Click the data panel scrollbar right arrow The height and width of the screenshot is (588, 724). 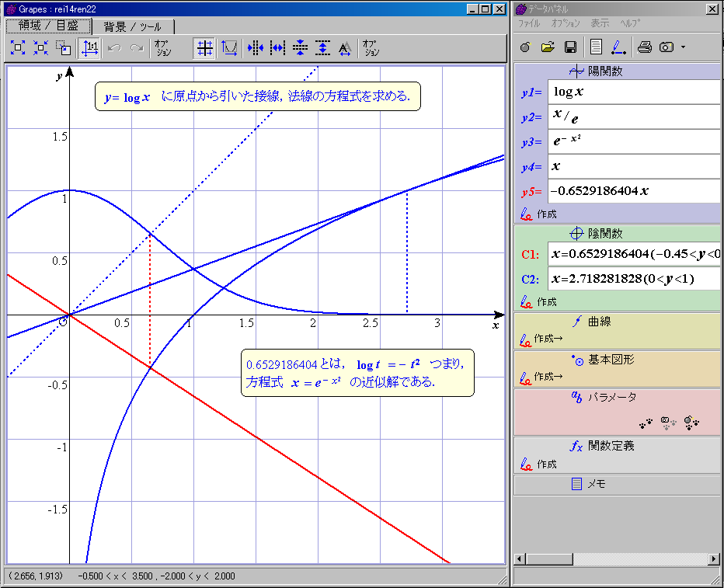pos(715,559)
